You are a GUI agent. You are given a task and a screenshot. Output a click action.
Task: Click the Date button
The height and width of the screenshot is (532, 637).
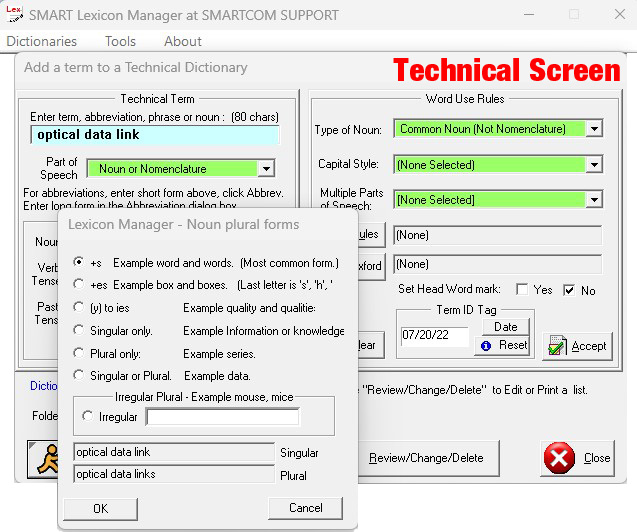506,327
